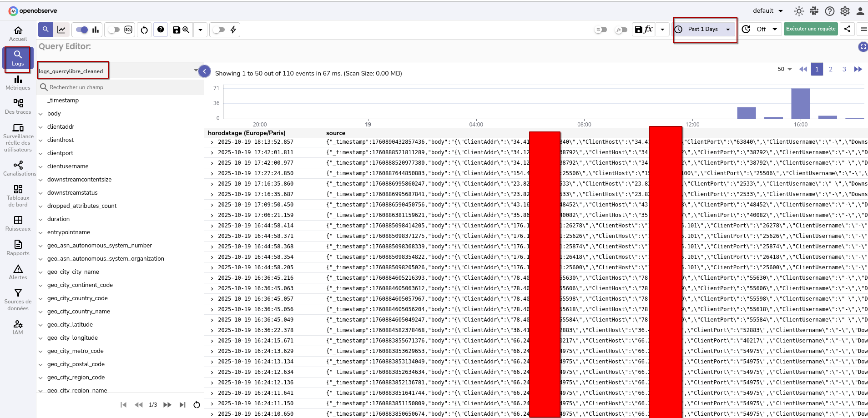The image size is (868, 418).
Task: Open the Alertes section in sidebar
Action: [x=18, y=272]
